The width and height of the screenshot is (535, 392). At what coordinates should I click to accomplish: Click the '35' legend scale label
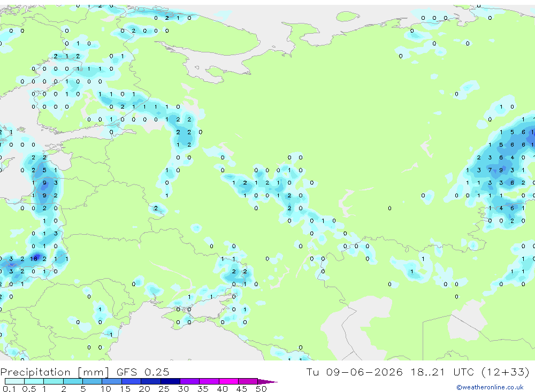point(203,389)
